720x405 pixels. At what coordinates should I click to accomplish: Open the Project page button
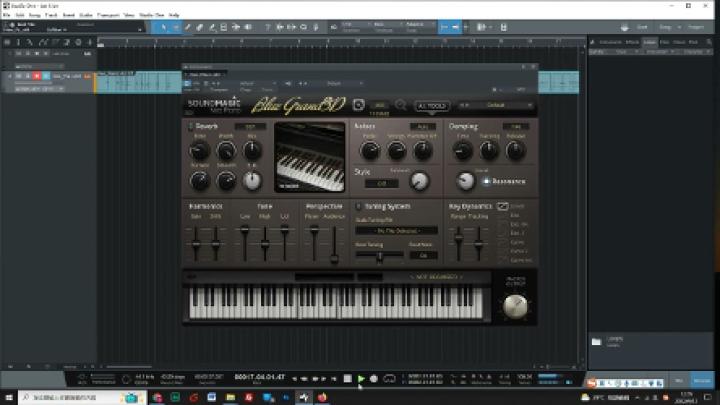click(x=696, y=28)
